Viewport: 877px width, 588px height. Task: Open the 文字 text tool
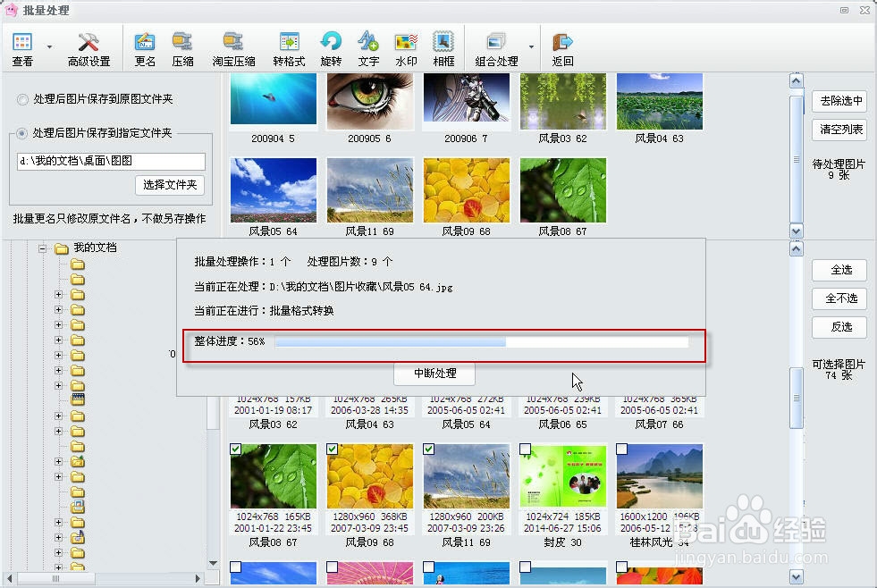coord(369,46)
